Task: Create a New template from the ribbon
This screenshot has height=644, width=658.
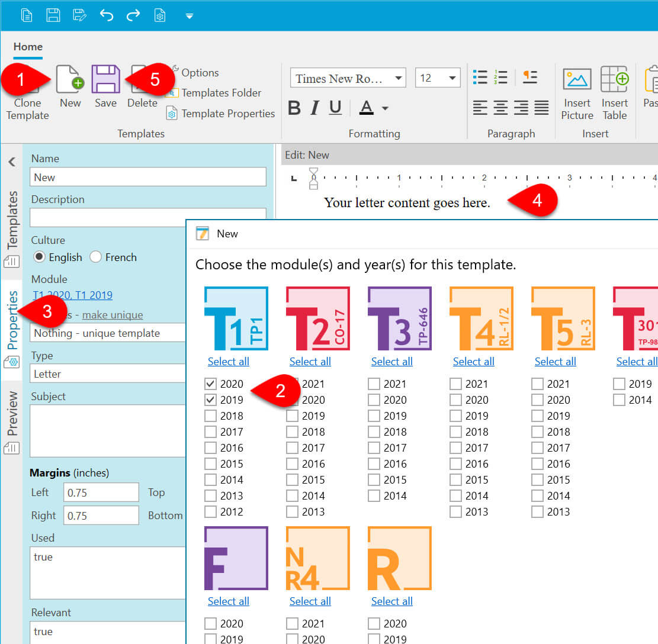Action: coord(70,86)
